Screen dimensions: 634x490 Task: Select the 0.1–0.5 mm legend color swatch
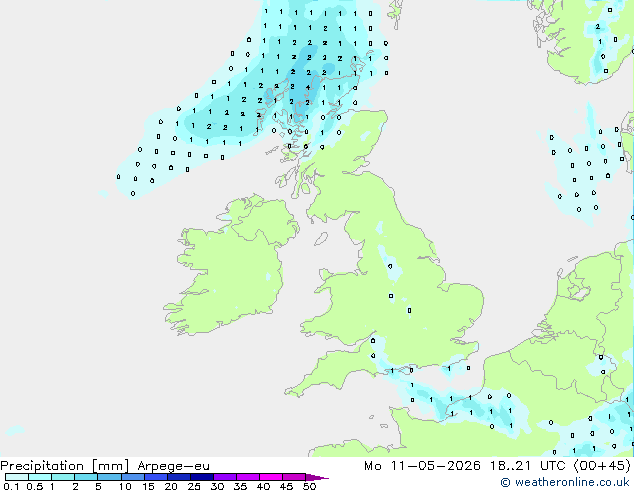[17, 477]
